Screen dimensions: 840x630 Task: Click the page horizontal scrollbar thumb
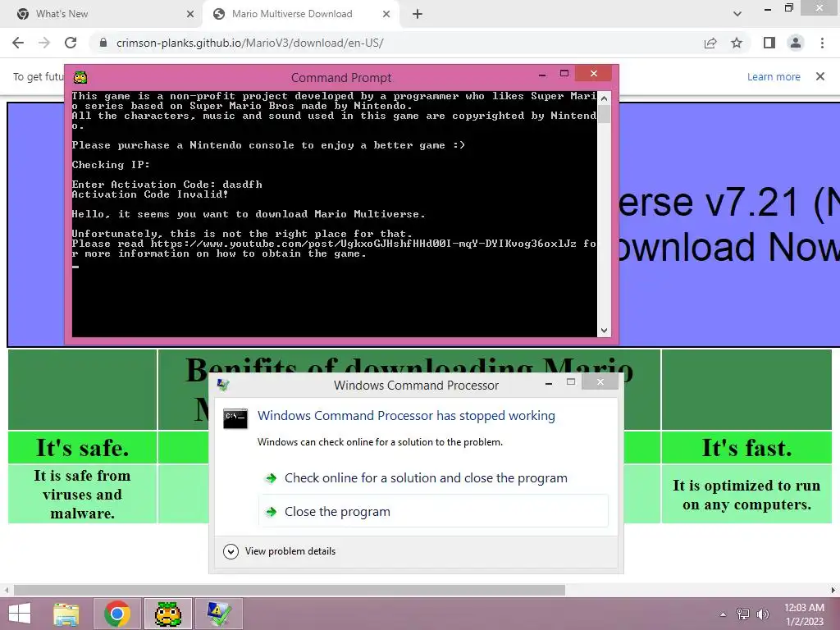point(290,590)
